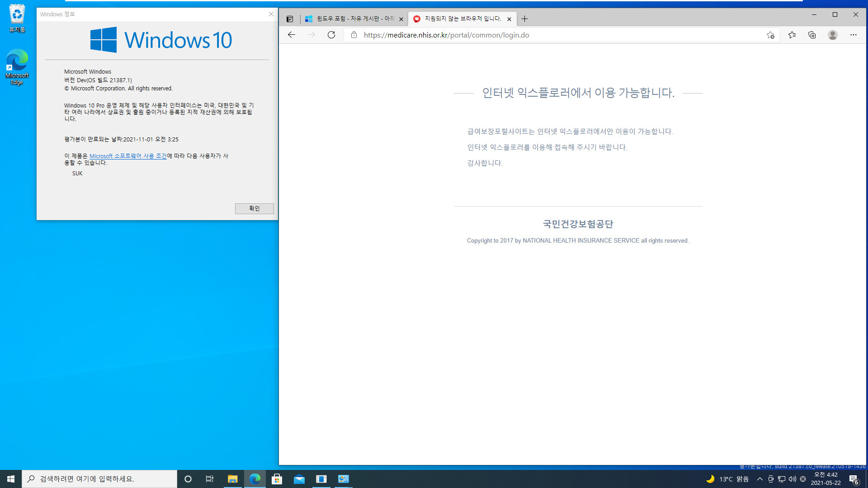Click the 감사합니다. text line
The image size is (868, 488).
pos(485,163)
